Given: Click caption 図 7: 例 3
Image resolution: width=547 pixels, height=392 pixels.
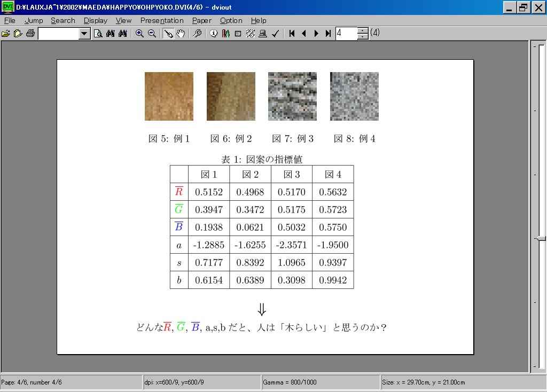Looking at the screenshot, I should click(293, 139).
